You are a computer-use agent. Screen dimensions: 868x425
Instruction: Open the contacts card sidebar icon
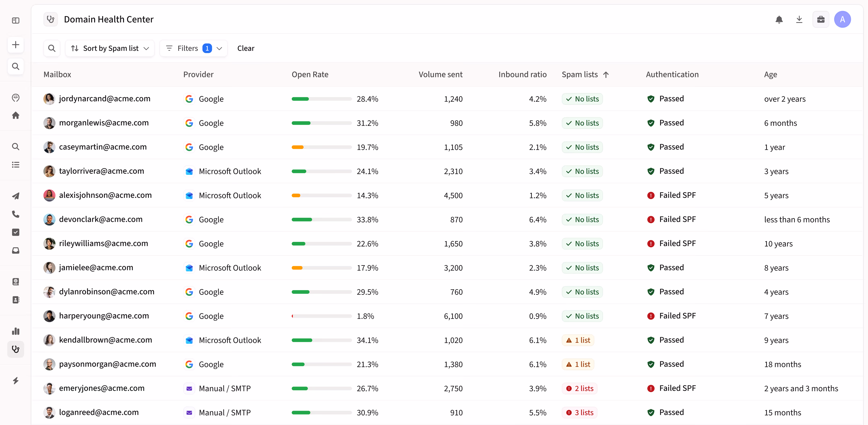pyautogui.click(x=15, y=300)
